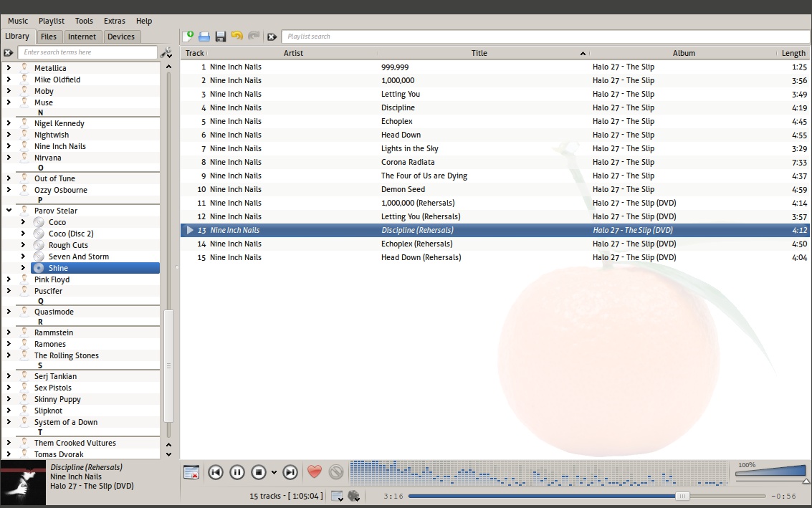The width and height of the screenshot is (812, 508).
Task: Open library options wrench menu
Action: tap(166, 52)
